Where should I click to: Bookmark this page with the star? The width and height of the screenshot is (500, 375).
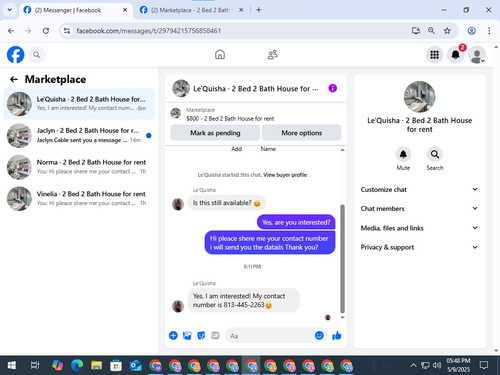click(447, 31)
